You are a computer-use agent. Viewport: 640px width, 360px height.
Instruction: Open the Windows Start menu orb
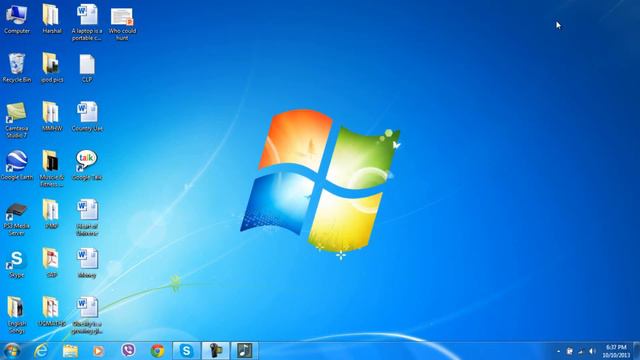[11, 351]
